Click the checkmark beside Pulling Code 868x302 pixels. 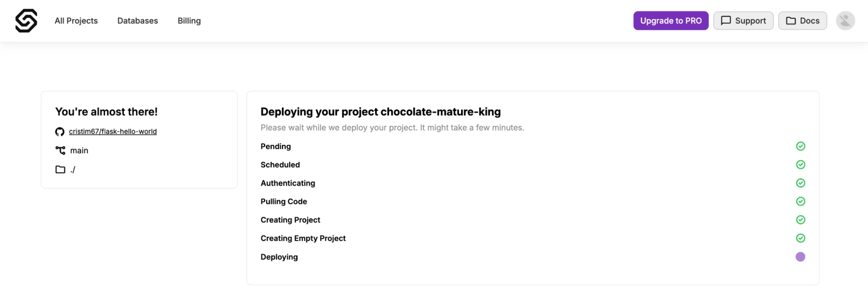point(800,201)
